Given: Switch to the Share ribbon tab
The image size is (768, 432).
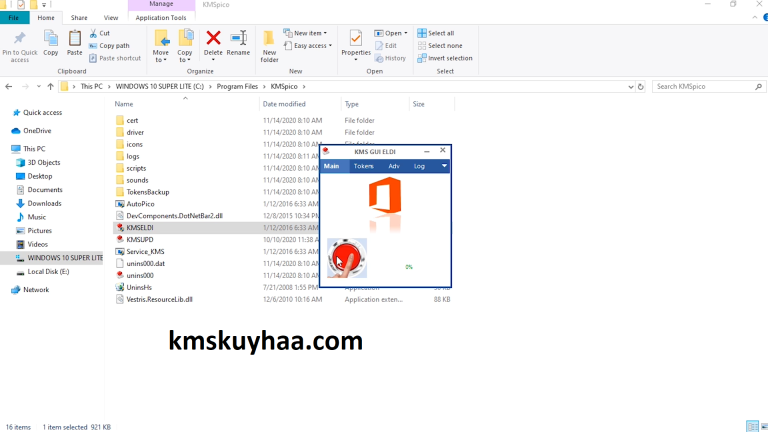Looking at the screenshot, I should tap(79, 18).
